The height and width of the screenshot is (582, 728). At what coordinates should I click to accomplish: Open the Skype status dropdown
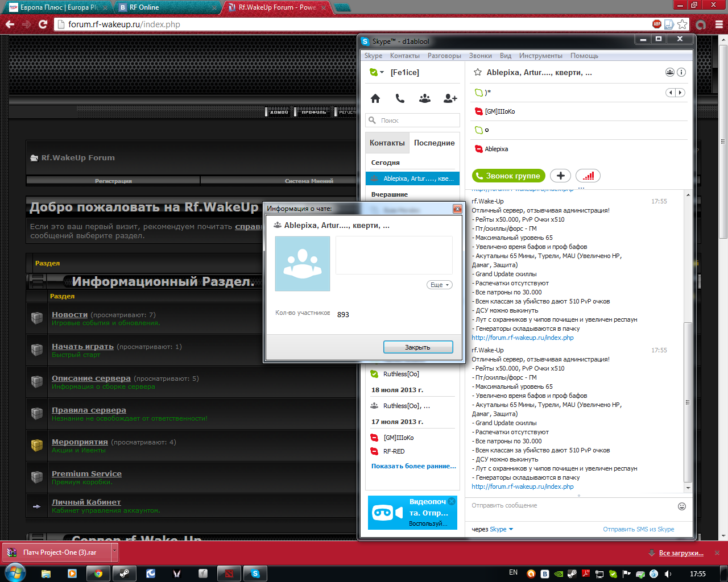(377, 72)
